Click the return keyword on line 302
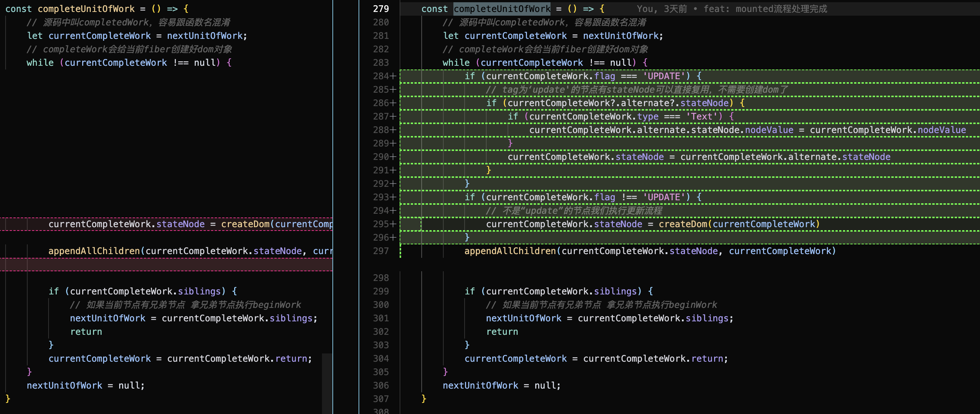The height and width of the screenshot is (414, 980). [502, 332]
